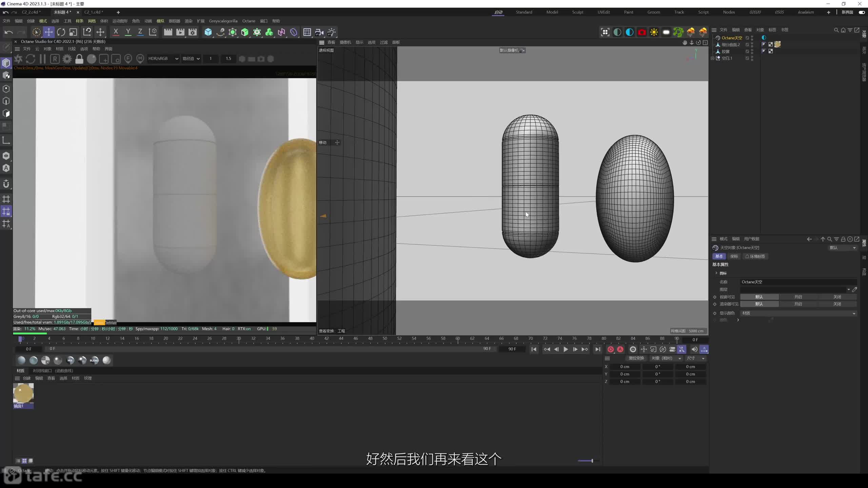Add subdivision surface generator icon
868x488 pixels.
(x=233, y=32)
